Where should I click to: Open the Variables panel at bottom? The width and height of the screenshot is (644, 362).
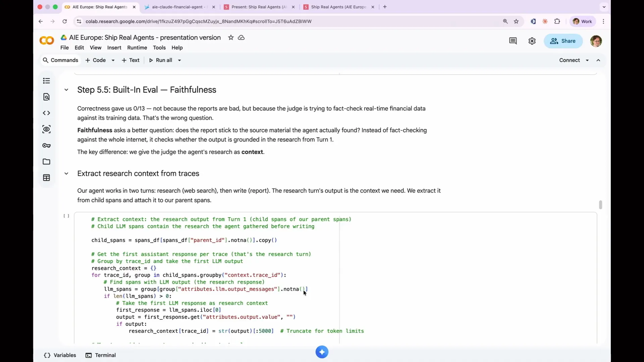[60, 355]
